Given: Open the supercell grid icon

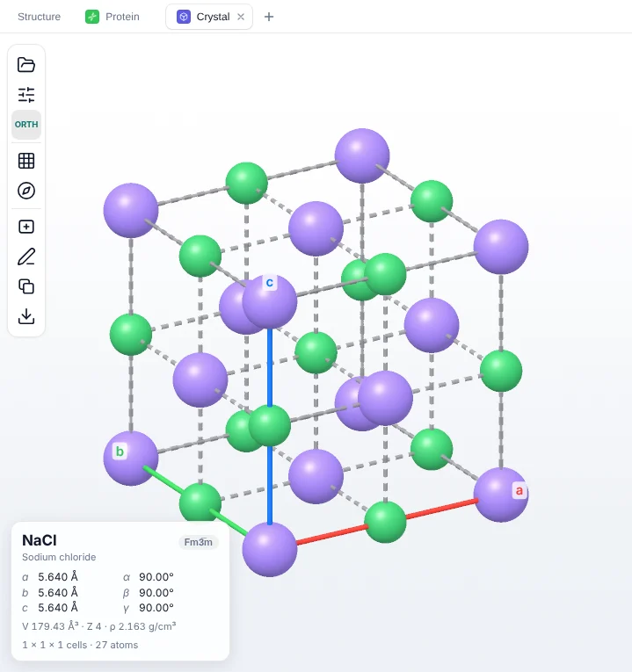Looking at the screenshot, I should [26, 161].
